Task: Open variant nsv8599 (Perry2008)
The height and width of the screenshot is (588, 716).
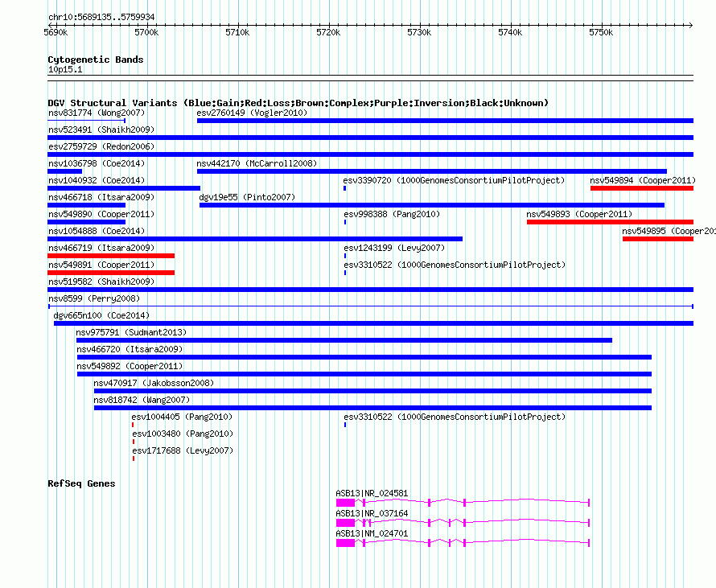Action: coord(94,298)
